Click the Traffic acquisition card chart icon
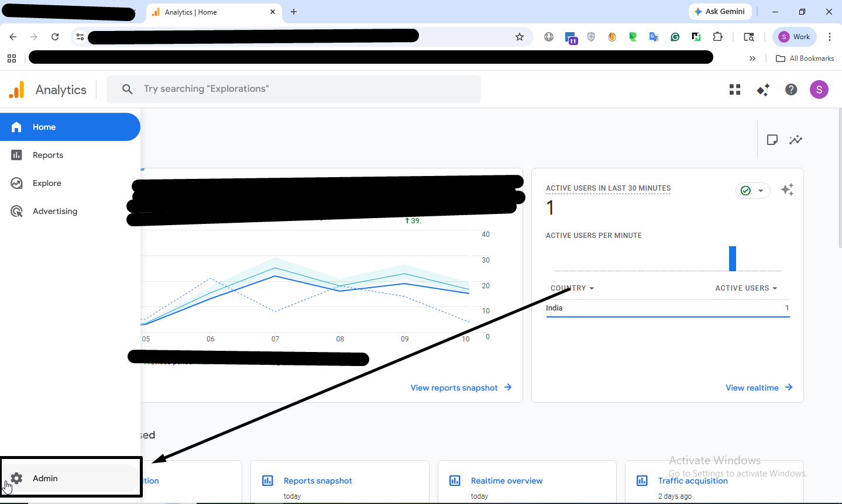Viewport: 842px width, 504px height. click(642, 481)
